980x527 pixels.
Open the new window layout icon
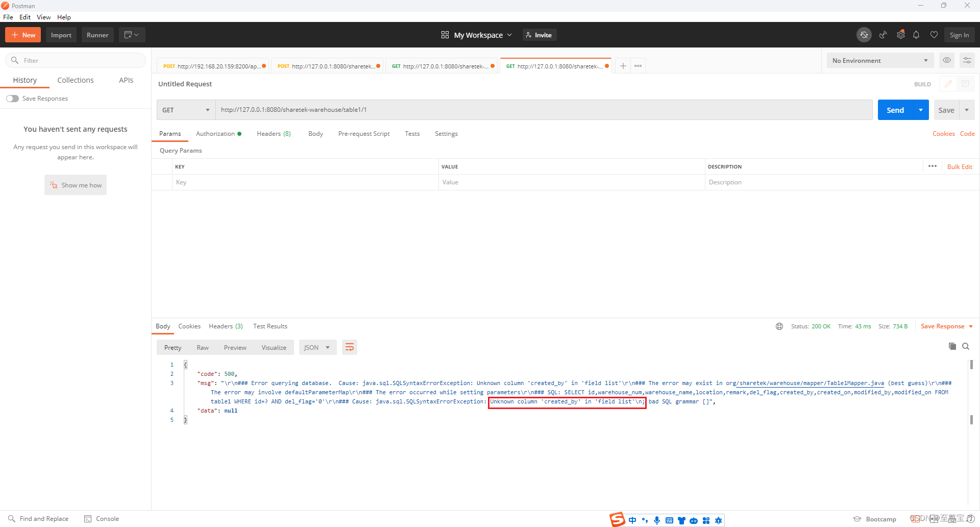[x=132, y=35]
